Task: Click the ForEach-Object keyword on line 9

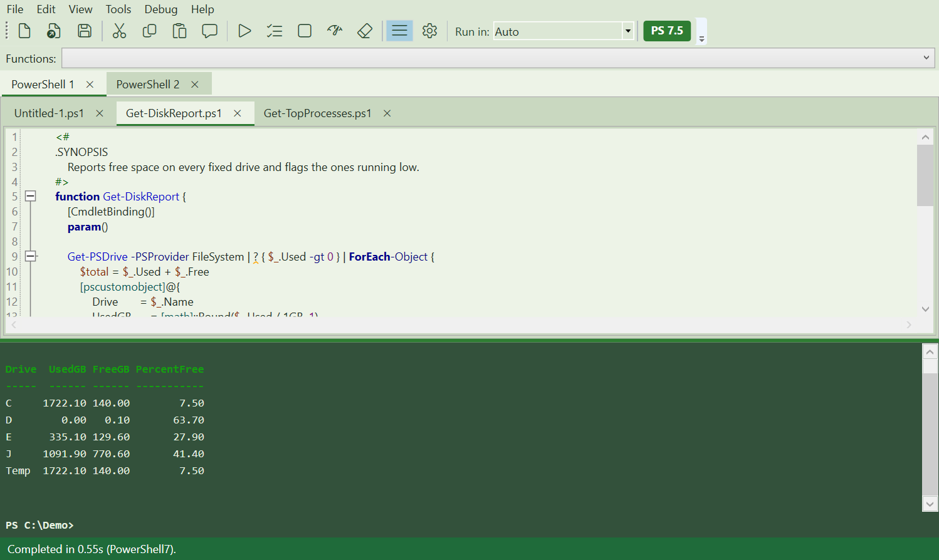Action: (388, 257)
